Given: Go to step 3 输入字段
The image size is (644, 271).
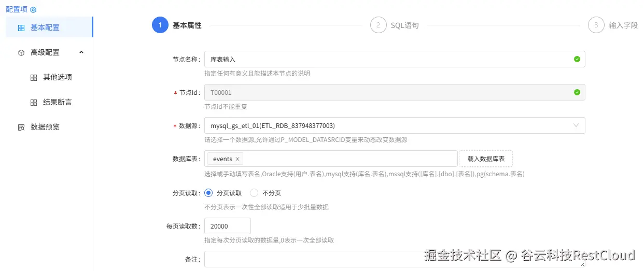Looking at the screenshot, I should 613,25.
